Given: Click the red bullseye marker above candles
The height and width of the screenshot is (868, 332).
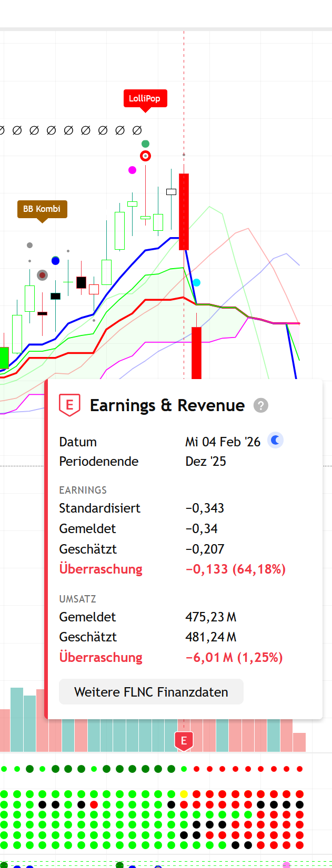Looking at the screenshot, I should point(146,156).
